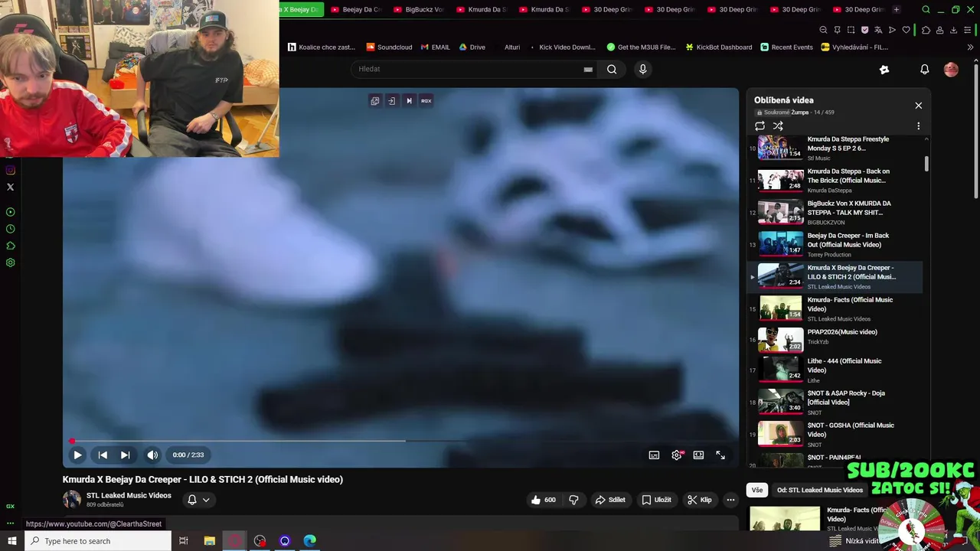Toggle subtitles on the video player
Viewport: 980px width, 551px height.
654,455
